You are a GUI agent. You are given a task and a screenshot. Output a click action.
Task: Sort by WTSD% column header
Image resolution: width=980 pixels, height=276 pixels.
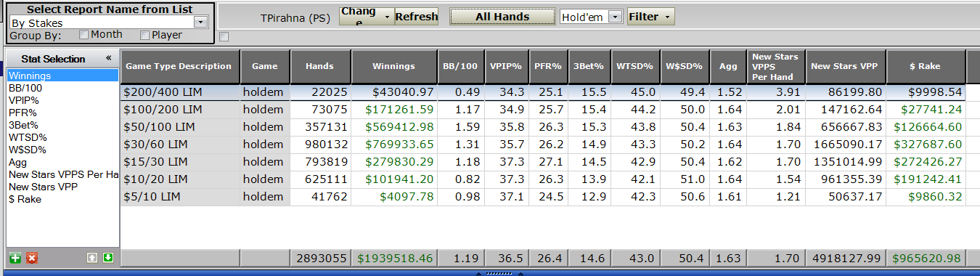[x=635, y=66]
